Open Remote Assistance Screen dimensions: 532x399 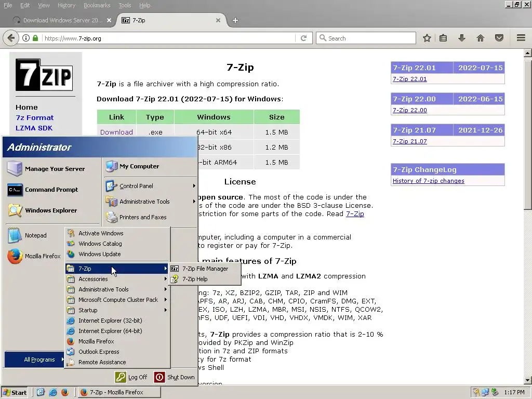pos(102,362)
